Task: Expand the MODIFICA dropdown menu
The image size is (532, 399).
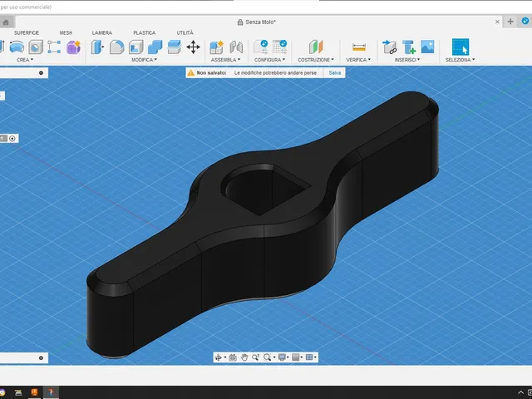Action: [144, 60]
